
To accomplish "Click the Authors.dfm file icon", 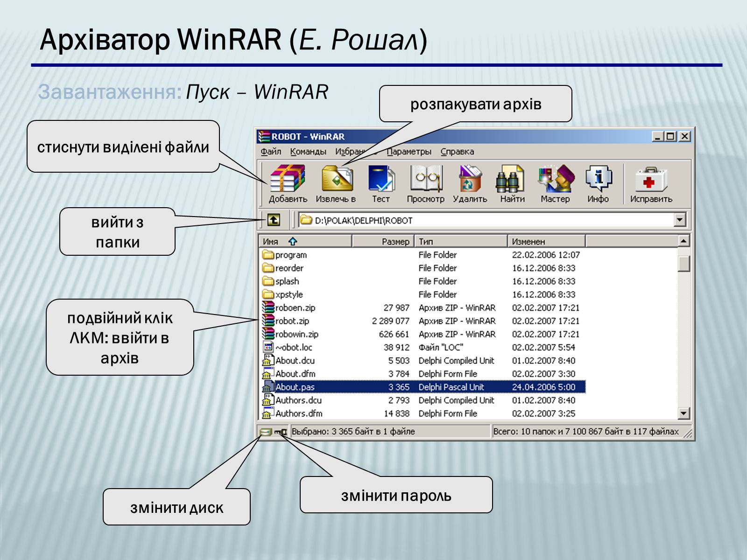I will click(x=268, y=413).
